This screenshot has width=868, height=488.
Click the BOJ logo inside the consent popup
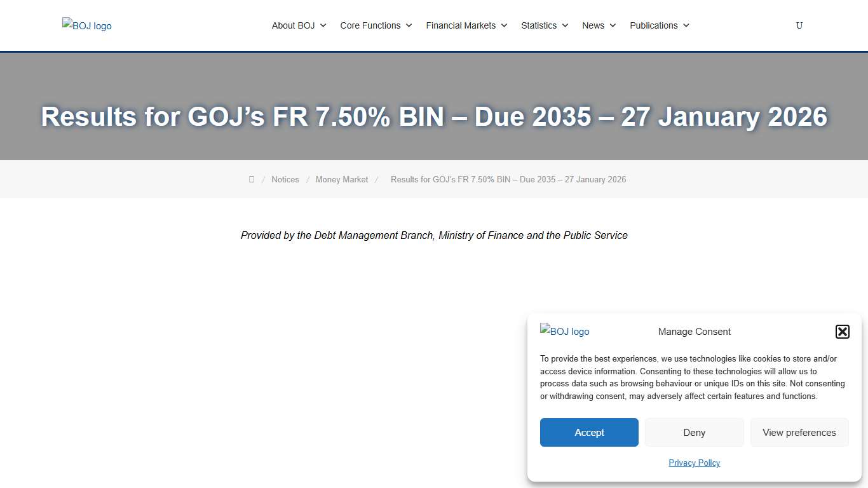pos(564,331)
